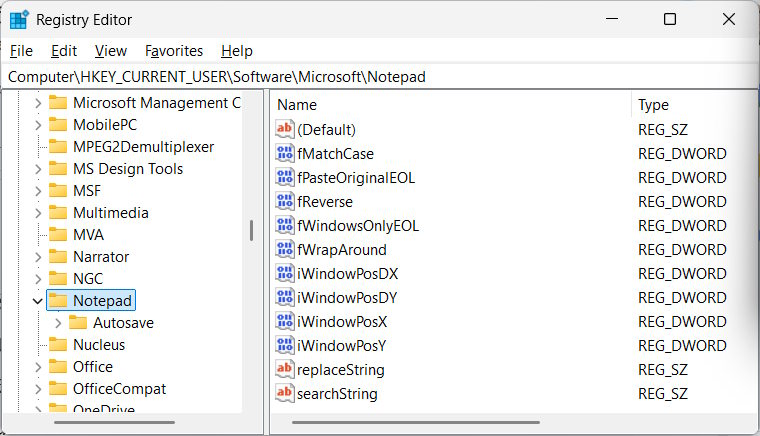This screenshot has height=436, width=760.
Task: Click the Registry Editor title bar icon
Action: click(x=19, y=20)
